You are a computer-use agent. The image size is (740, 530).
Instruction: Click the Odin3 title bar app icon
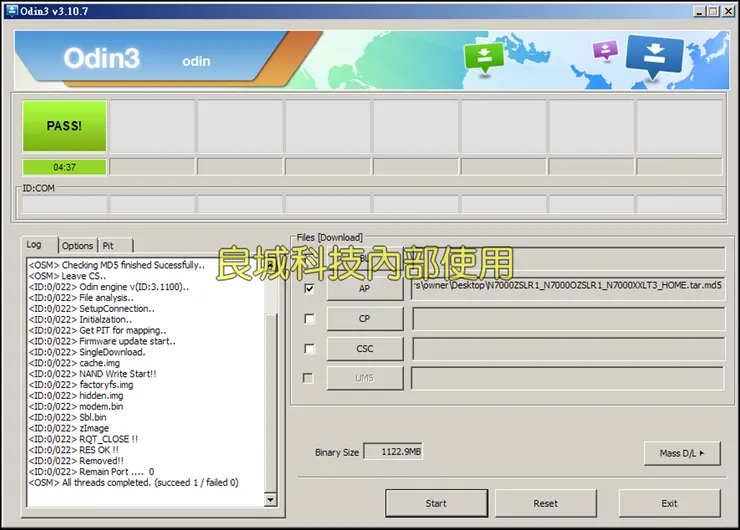[12, 11]
